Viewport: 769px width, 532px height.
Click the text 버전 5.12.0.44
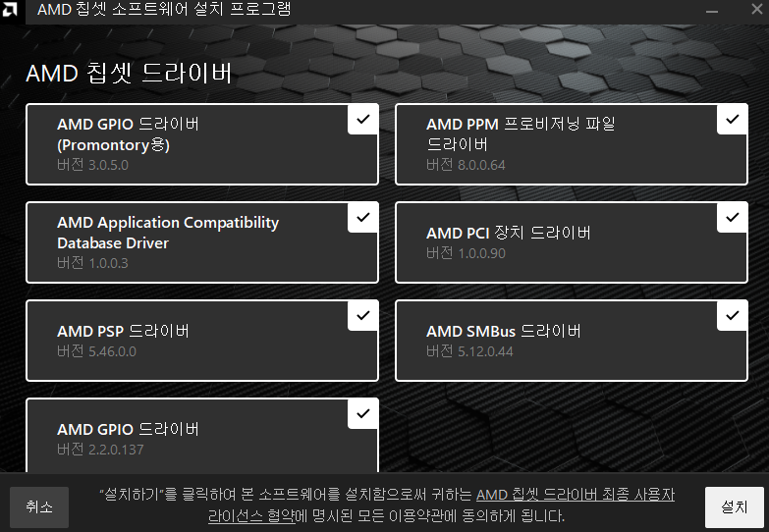click(469, 351)
